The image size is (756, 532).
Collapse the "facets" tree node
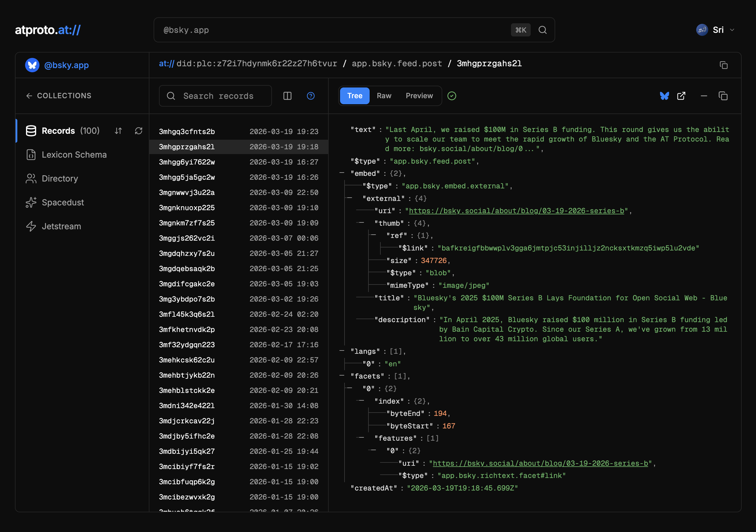342,376
